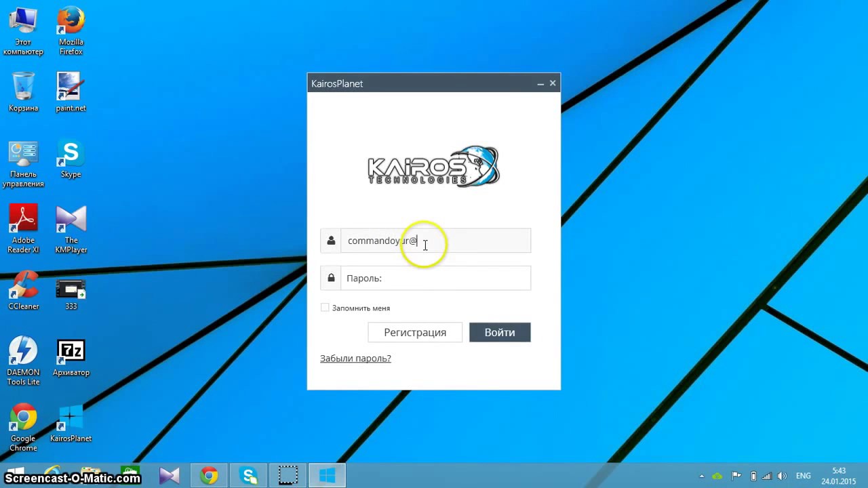Click the battery status tray icon
Viewport: 868px width, 488px height.
coord(753,476)
